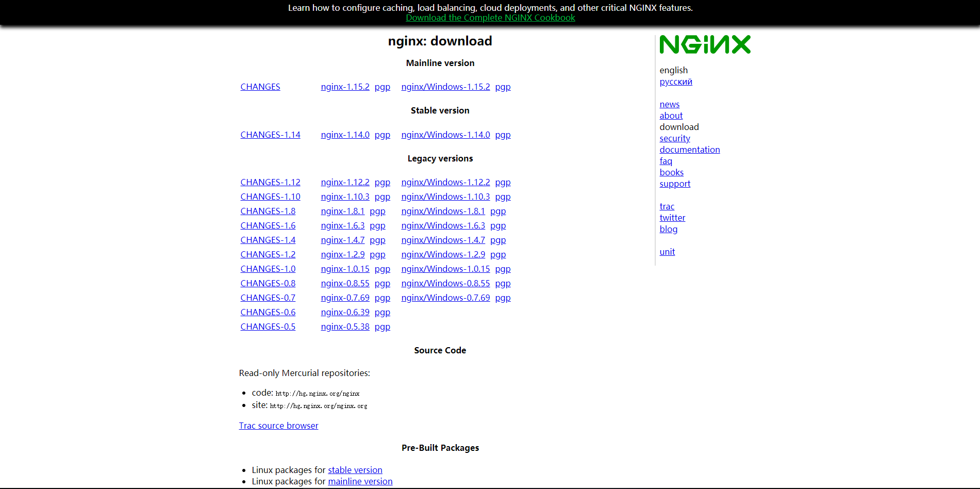Open Linux packages mainline version link
This screenshot has height=489, width=980.
(360, 481)
